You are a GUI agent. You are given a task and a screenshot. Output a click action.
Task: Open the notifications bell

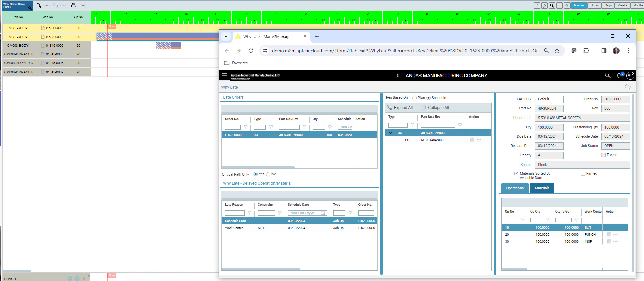[x=620, y=76]
